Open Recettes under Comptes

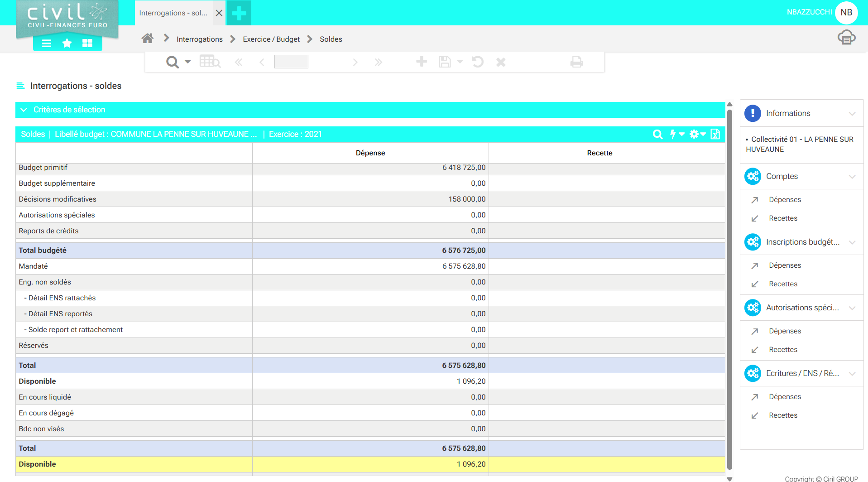point(783,218)
